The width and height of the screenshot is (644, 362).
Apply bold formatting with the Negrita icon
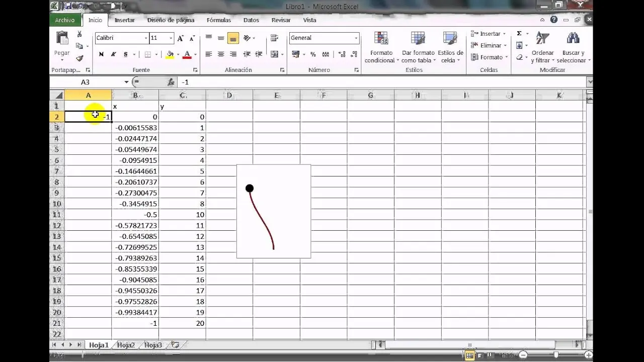pos(100,53)
